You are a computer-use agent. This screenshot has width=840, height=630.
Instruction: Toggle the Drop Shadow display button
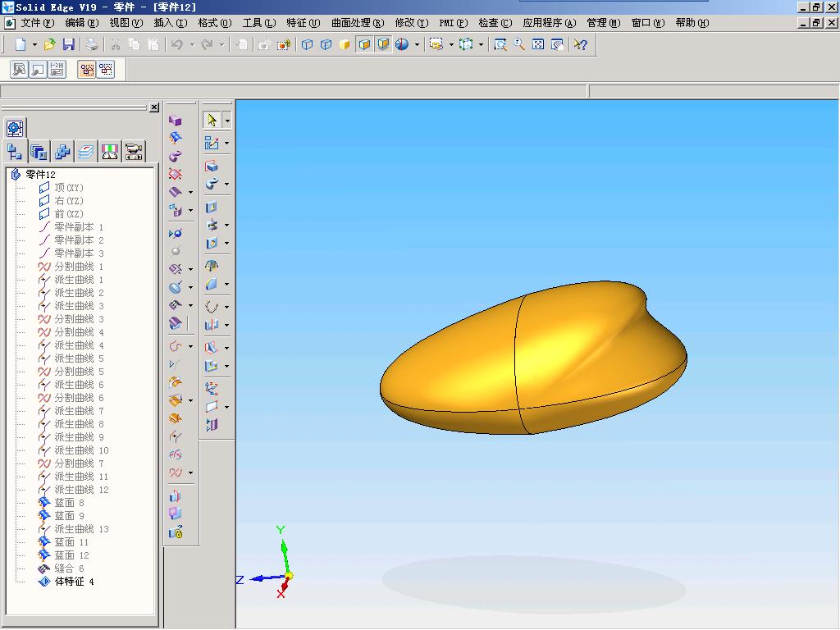[x=384, y=44]
